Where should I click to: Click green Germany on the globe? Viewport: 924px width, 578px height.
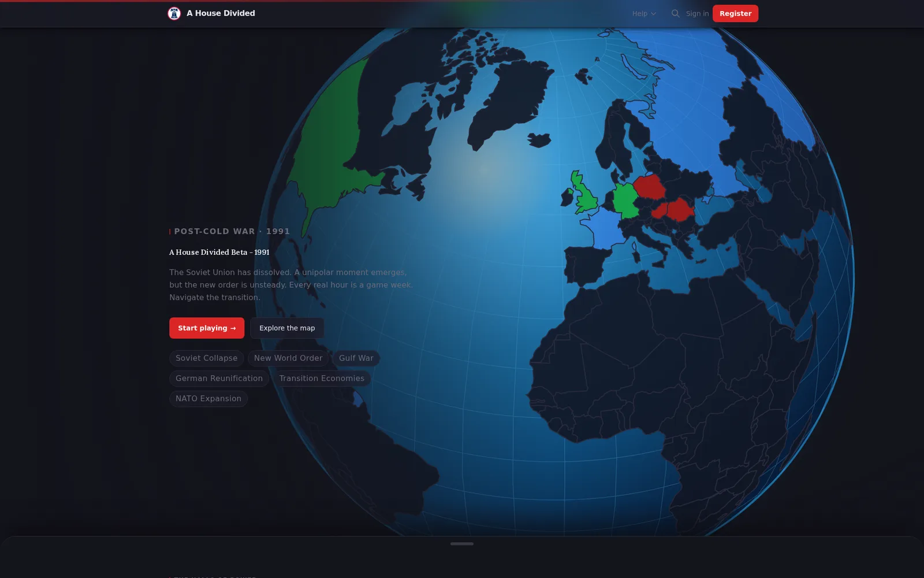625,201
